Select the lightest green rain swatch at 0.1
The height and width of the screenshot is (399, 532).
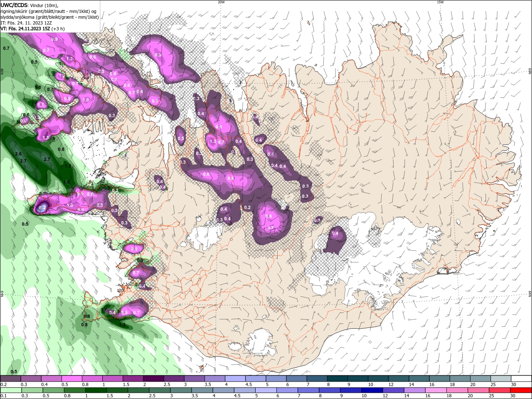(11, 390)
